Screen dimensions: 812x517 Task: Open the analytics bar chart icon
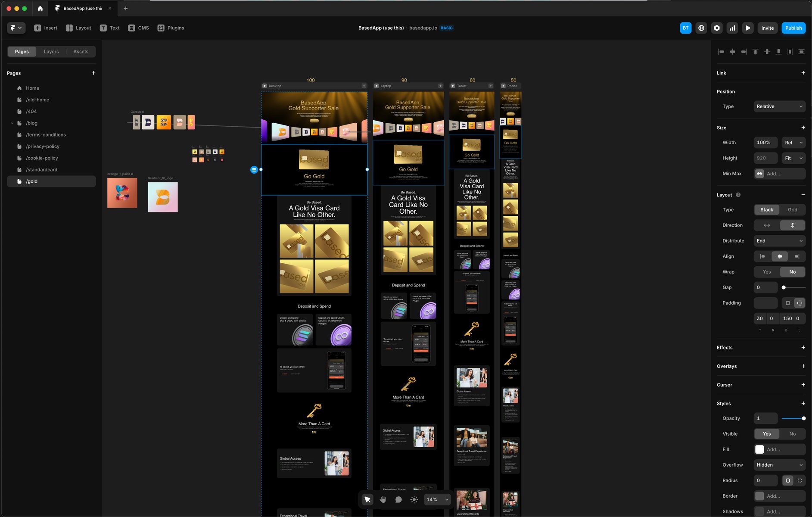[x=732, y=28]
